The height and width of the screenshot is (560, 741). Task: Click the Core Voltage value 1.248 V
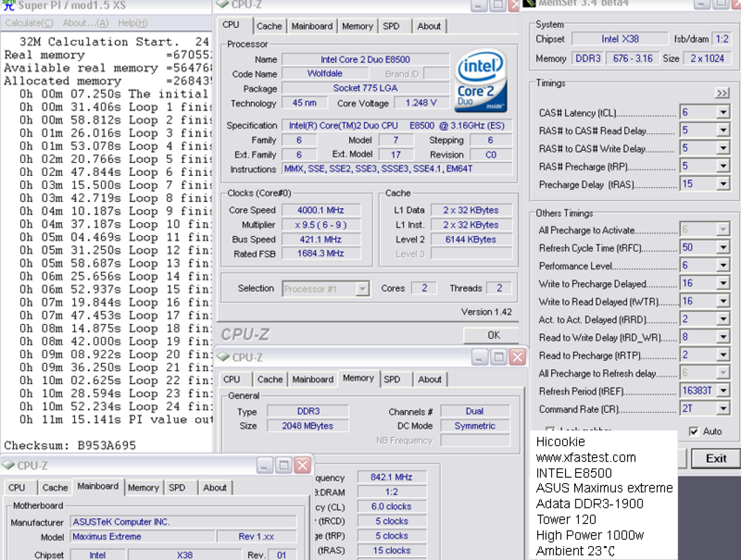[x=420, y=103]
